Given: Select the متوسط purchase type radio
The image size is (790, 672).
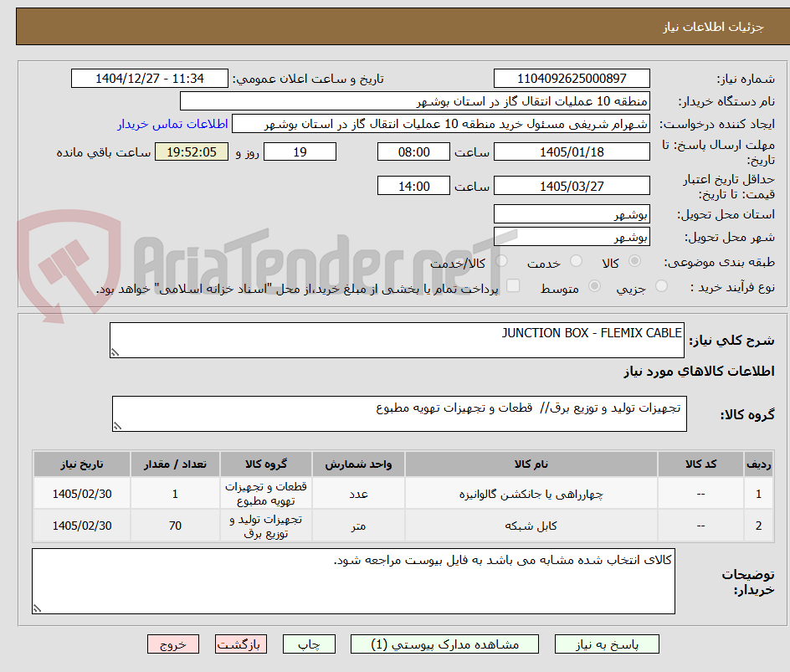Looking at the screenshot, I should coord(594,286).
